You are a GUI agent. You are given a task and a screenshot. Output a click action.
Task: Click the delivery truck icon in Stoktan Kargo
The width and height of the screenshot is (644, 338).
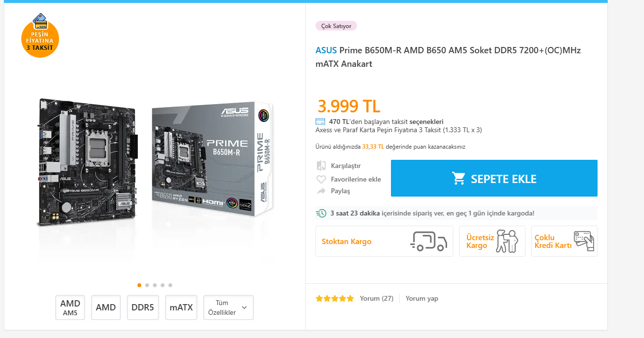tap(429, 241)
